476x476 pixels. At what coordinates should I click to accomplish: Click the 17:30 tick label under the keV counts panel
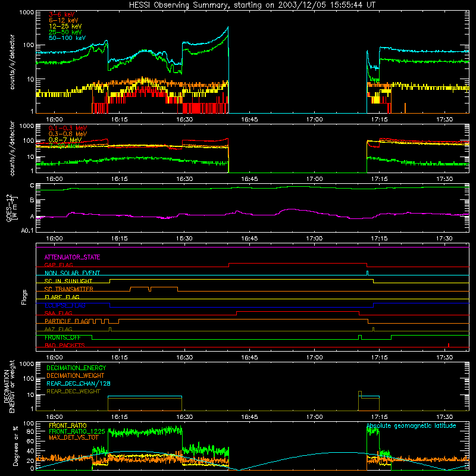point(444,120)
